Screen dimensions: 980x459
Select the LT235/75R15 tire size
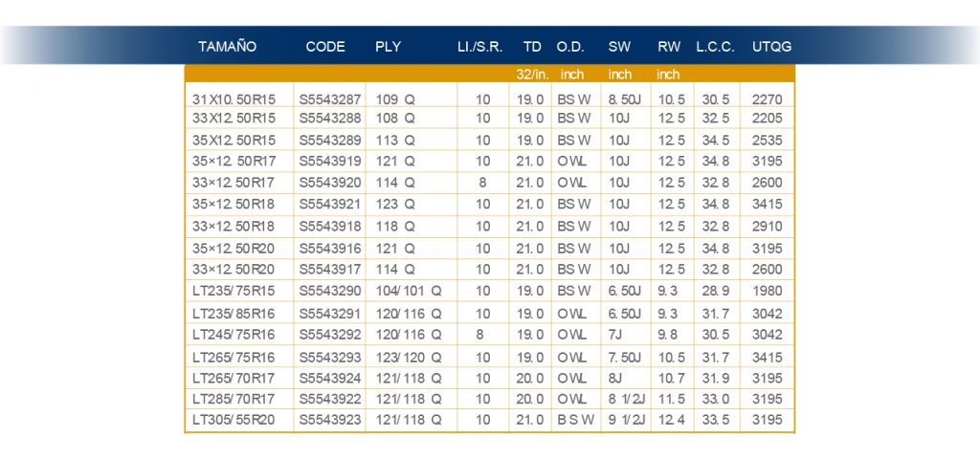(x=234, y=289)
